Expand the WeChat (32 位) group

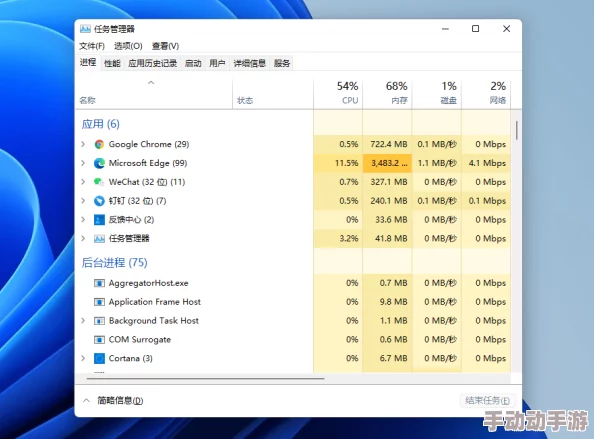[x=83, y=182]
